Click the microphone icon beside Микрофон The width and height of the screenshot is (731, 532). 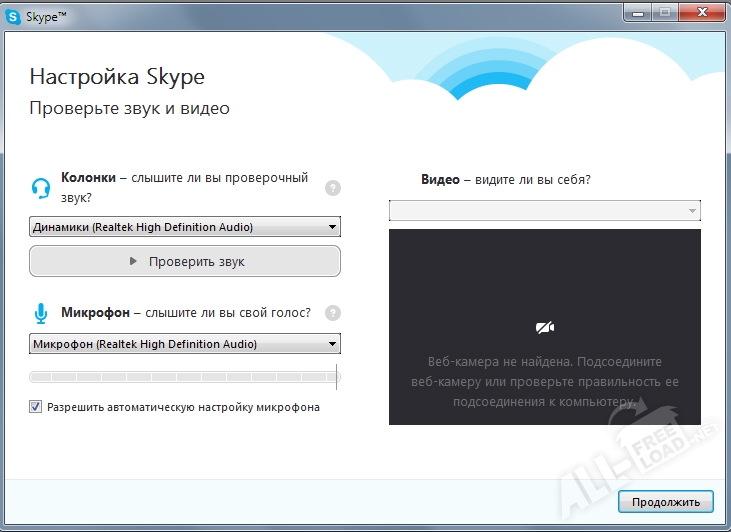pyautogui.click(x=41, y=314)
